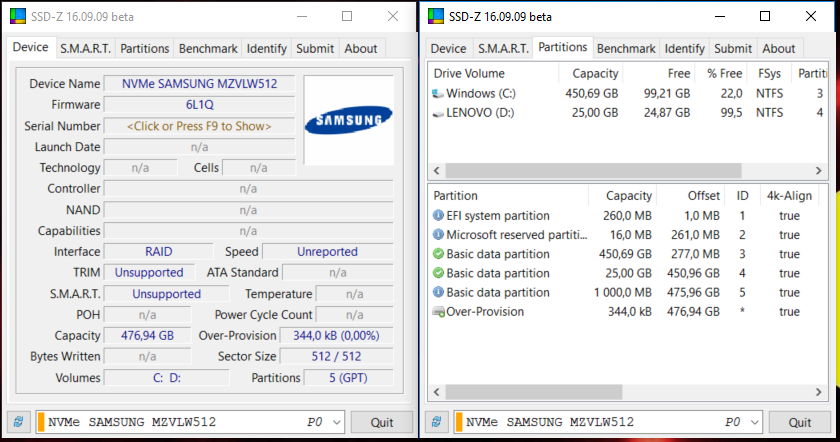Select the Over-Provision partition row
This screenshot has height=442, width=840.
(628, 312)
